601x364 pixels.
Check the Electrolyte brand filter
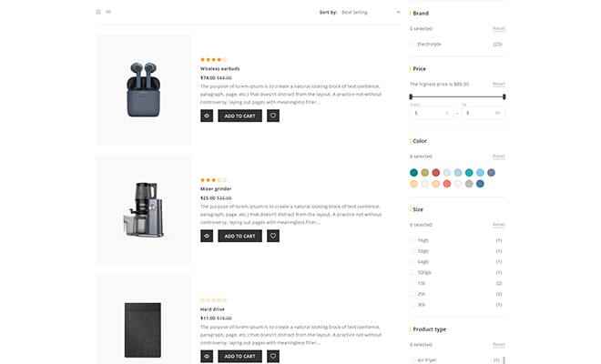(x=413, y=44)
